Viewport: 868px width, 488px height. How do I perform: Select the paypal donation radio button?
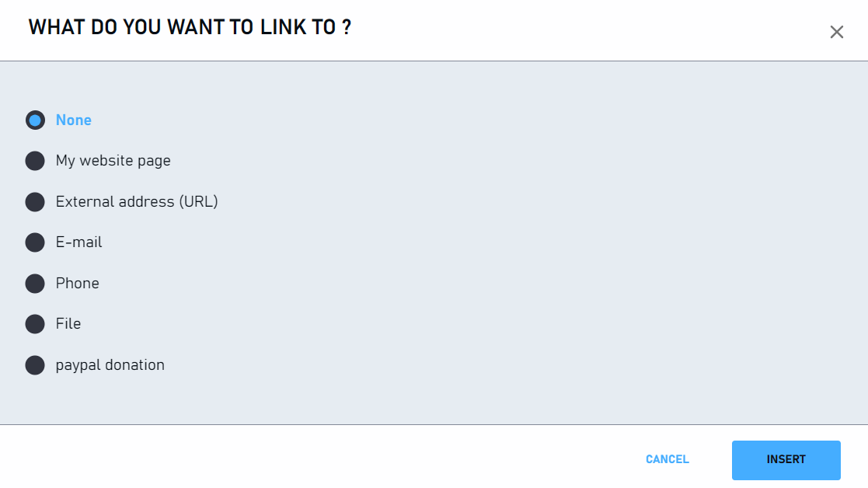[x=35, y=365]
